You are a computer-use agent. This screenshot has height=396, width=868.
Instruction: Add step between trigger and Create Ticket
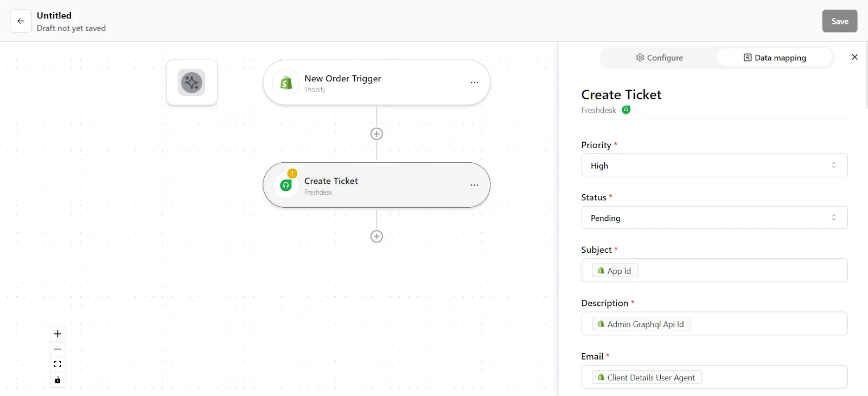coord(376,134)
